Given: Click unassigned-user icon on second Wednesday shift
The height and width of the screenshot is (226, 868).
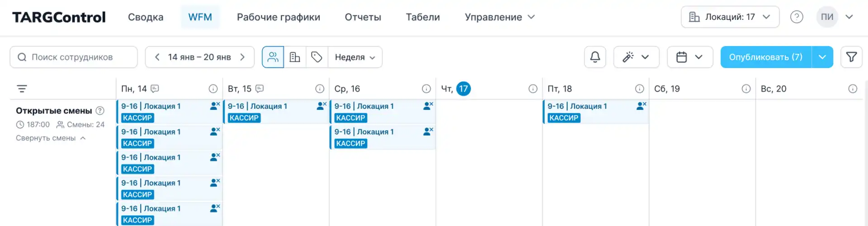Looking at the screenshot, I should click(428, 132).
